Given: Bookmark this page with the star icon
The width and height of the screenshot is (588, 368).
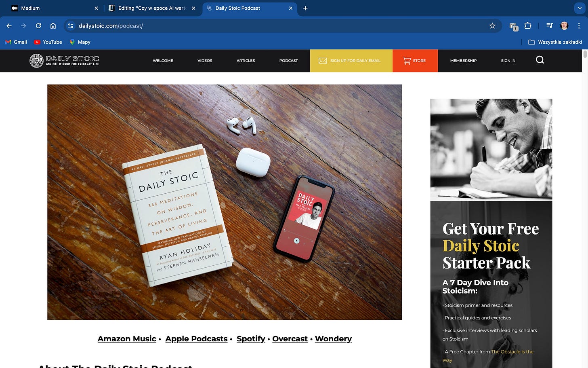Looking at the screenshot, I should pyautogui.click(x=492, y=26).
